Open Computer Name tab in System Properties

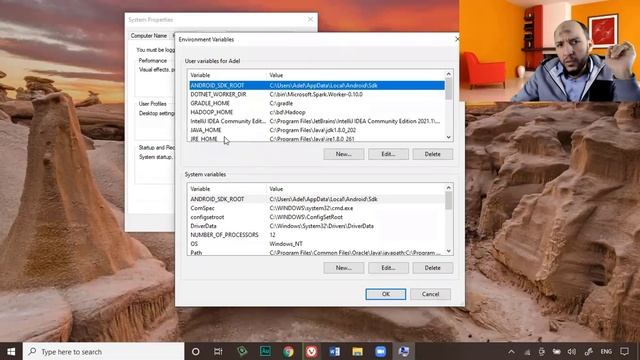point(149,36)
